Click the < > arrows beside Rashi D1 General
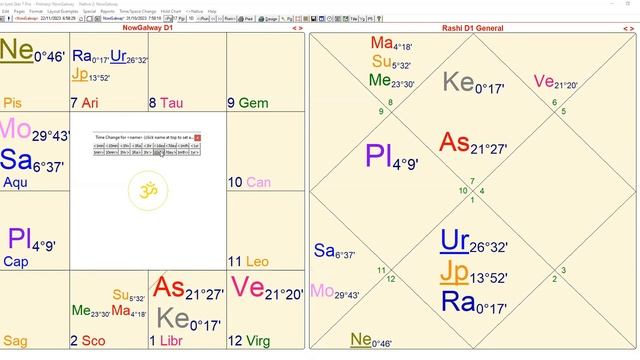Image resolution: width=640 pixels, height=360 pixels. pos(629,28)
